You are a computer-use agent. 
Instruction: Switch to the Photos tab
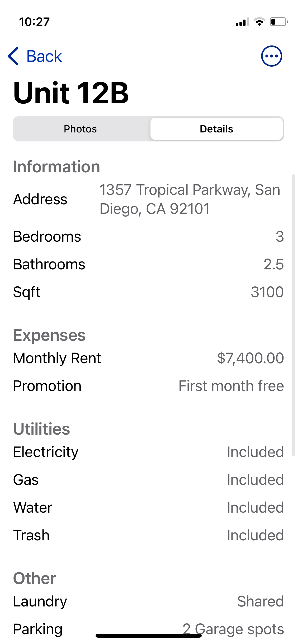(x=81, y=129)
